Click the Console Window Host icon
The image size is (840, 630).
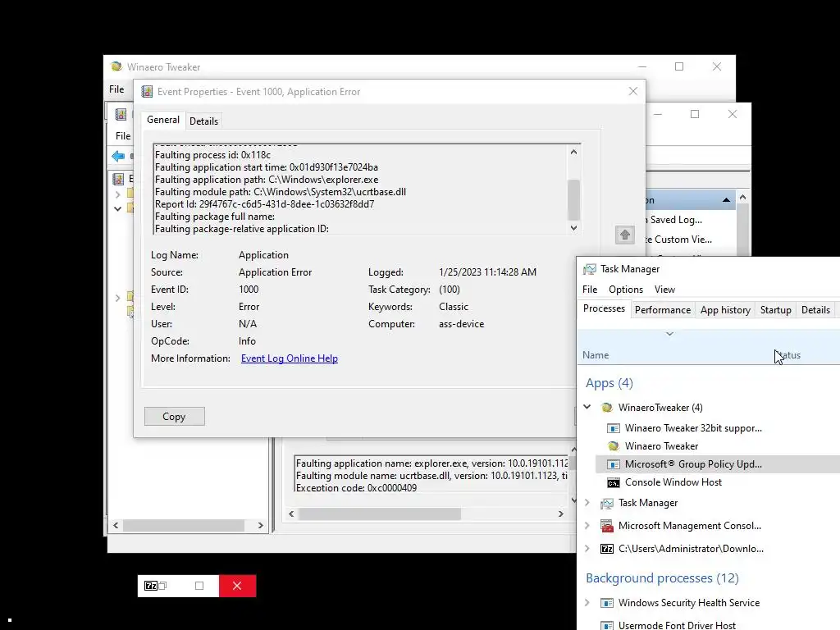click(614, 482)
